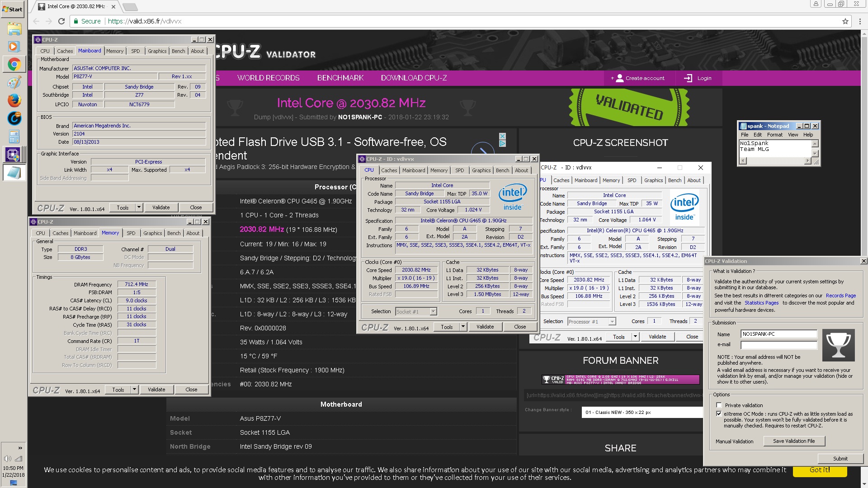The width and height of the screenshot is (868, 488).
Task: Open Tools dropdown arrow in CPU-Z ID window
Action: 463,327
